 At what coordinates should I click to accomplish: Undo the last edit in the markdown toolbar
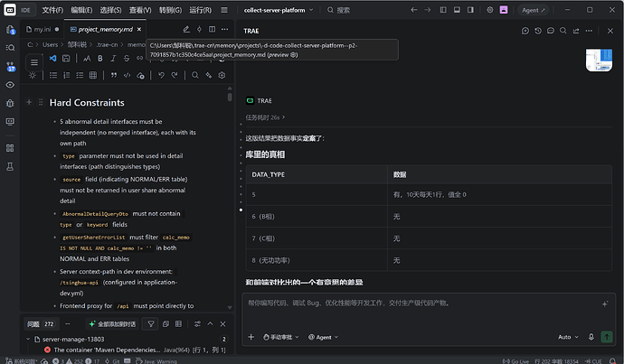(x=161, y=75)
